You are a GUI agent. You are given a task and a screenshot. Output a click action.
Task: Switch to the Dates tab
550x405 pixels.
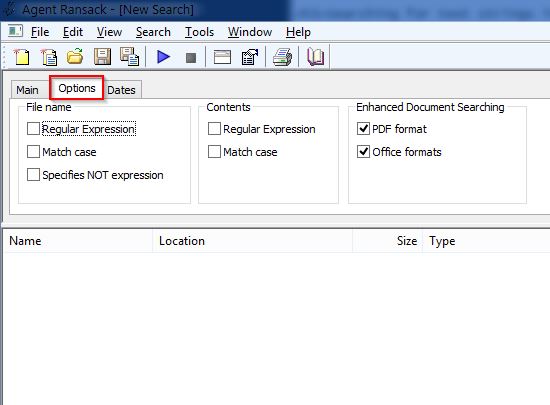tap(121, 90)
